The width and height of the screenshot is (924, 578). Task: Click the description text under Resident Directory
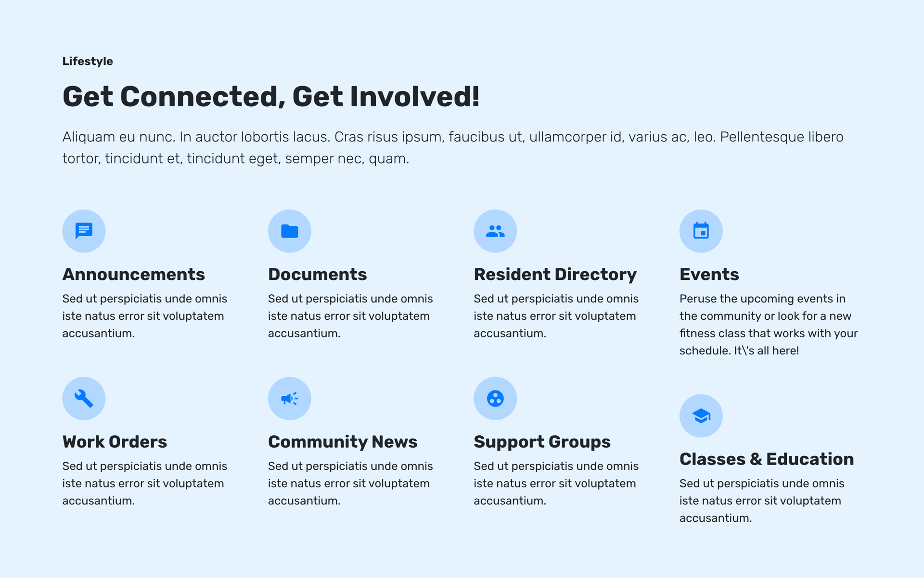point(556,316)
